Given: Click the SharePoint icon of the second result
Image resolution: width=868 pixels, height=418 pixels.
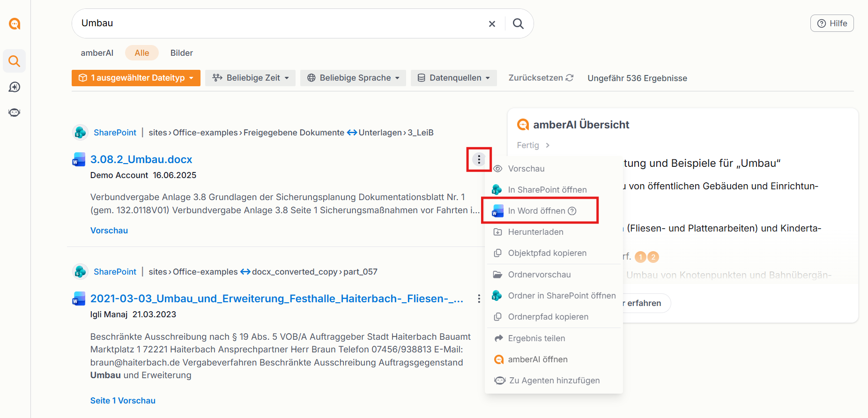Looking at the screenshot, I should [x=81, y=272].
